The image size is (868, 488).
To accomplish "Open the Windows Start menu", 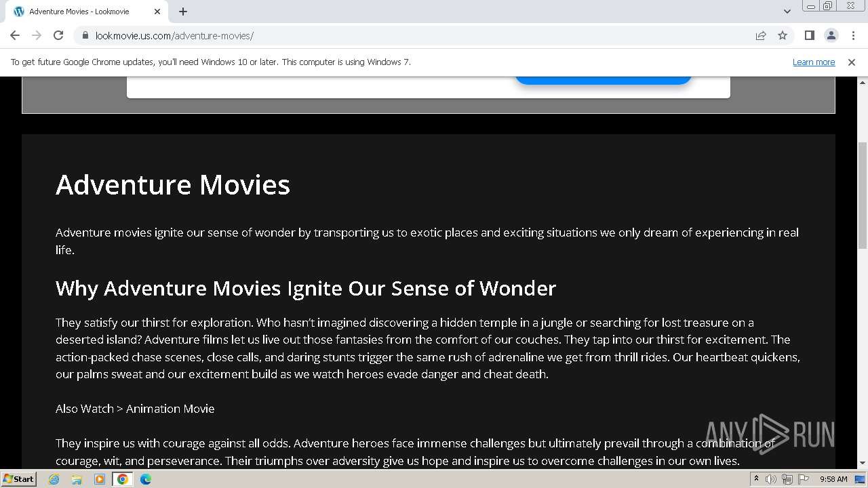I will tap(18, 479).
